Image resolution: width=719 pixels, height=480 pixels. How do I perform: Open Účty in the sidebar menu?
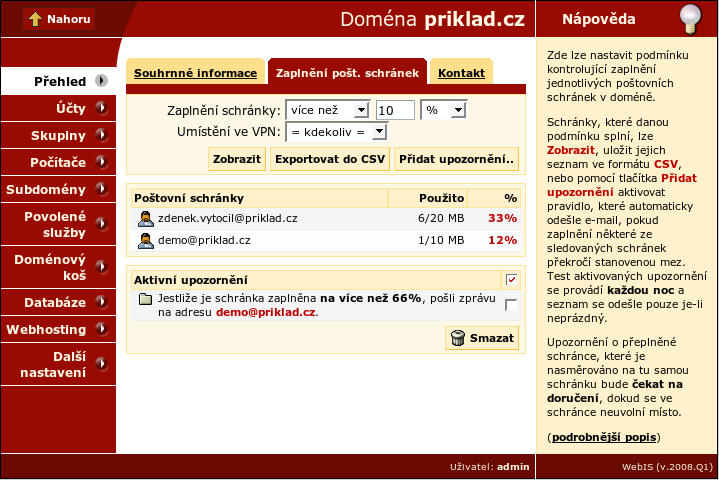58,108
